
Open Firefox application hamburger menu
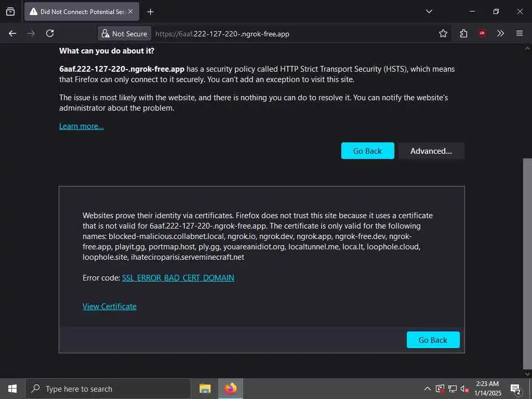click(519, 33)
